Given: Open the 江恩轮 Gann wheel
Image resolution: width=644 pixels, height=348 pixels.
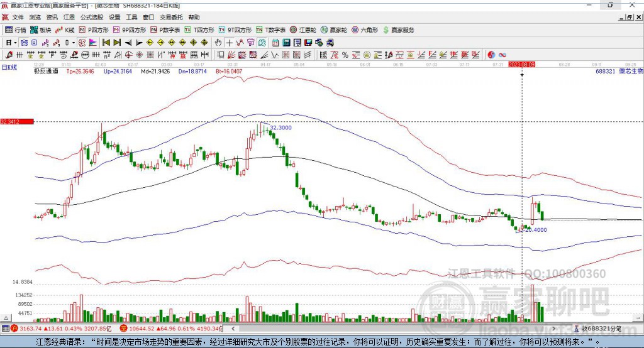Looking at the screenshot, I should [x=303, y=30].
